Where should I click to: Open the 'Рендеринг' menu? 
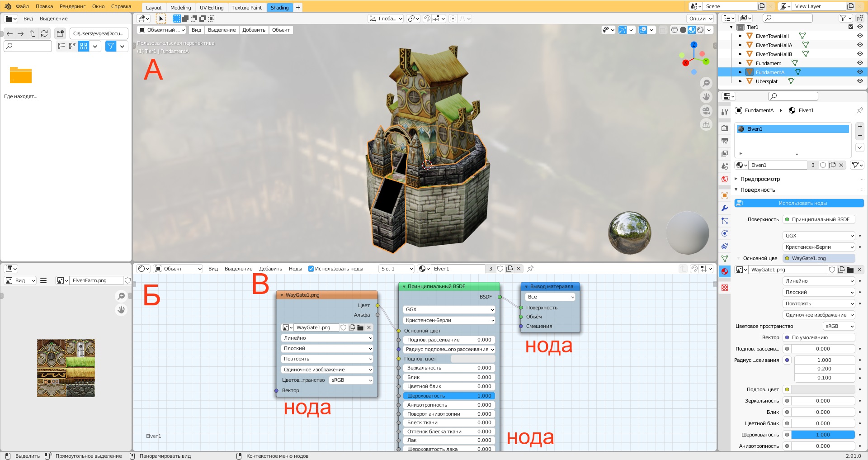coord(72,6)
